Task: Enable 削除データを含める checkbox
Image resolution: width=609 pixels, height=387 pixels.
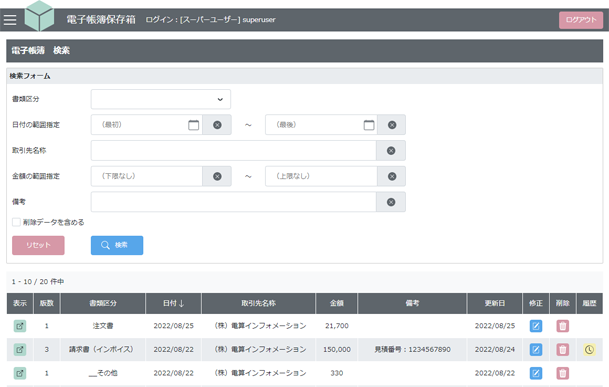Action: 16,222
